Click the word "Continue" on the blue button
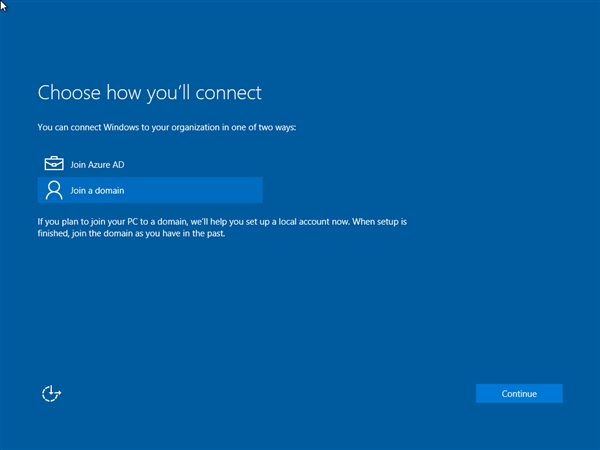 pos(519,394)
